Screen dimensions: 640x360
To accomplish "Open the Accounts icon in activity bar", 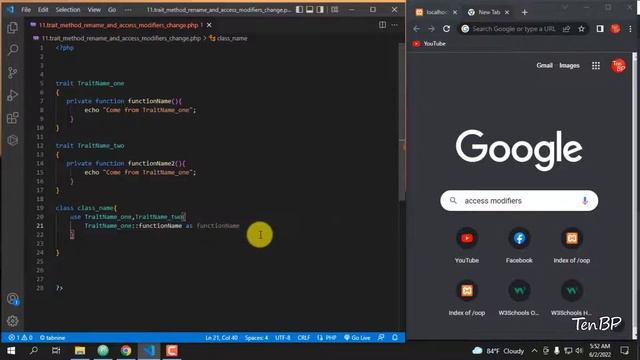I will point(13,299).
